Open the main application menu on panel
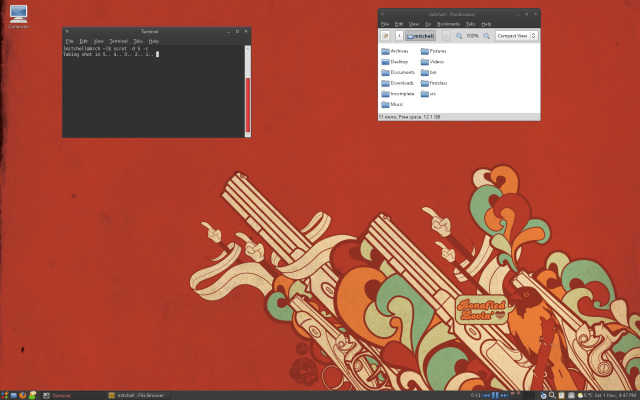 point(4,396)
